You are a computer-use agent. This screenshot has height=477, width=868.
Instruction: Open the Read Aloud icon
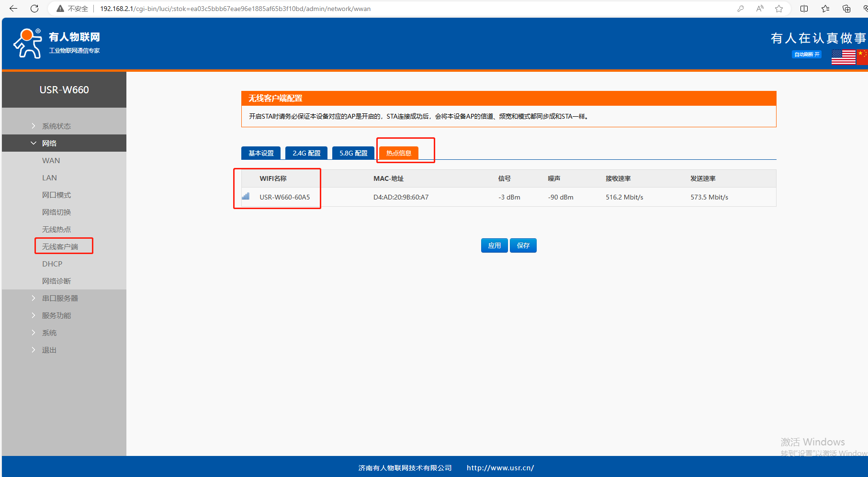760,9
